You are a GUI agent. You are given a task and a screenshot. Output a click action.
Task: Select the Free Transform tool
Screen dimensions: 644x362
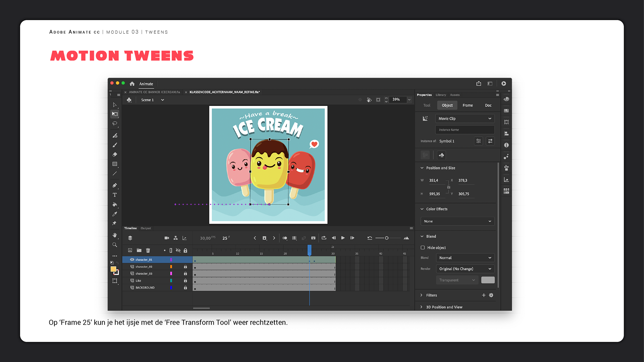coord(115,114)
